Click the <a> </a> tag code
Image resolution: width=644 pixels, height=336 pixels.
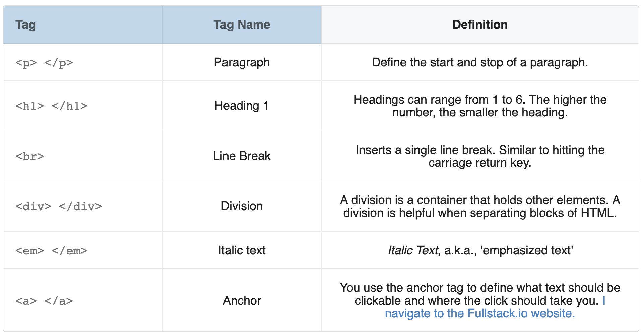[44, 301]
